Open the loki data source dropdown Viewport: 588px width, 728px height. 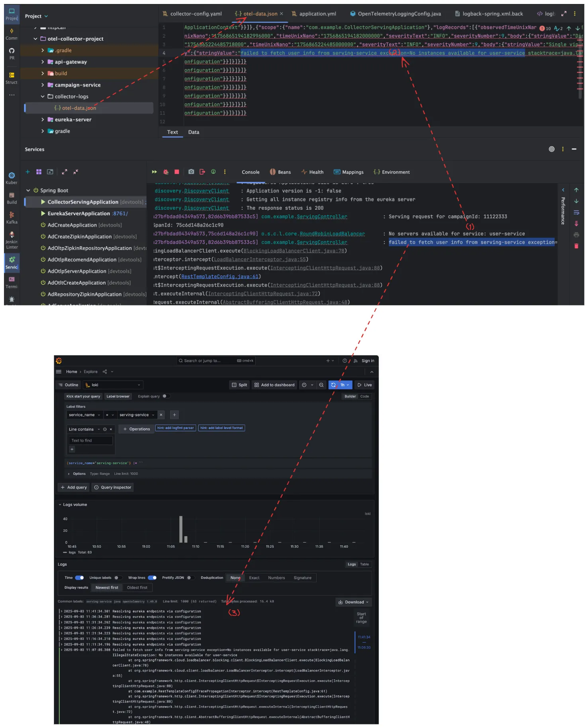pyautogui.click(x=113, y=385)
